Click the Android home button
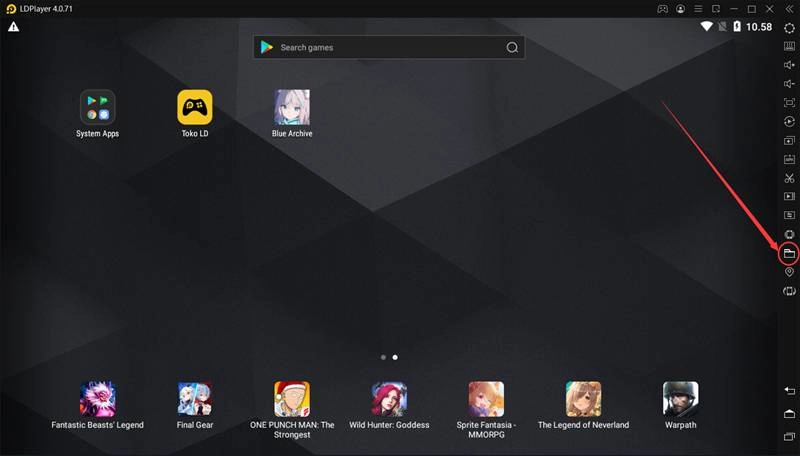Image resolution: width=800 pixels, height=456 pixels. point(789,413)
